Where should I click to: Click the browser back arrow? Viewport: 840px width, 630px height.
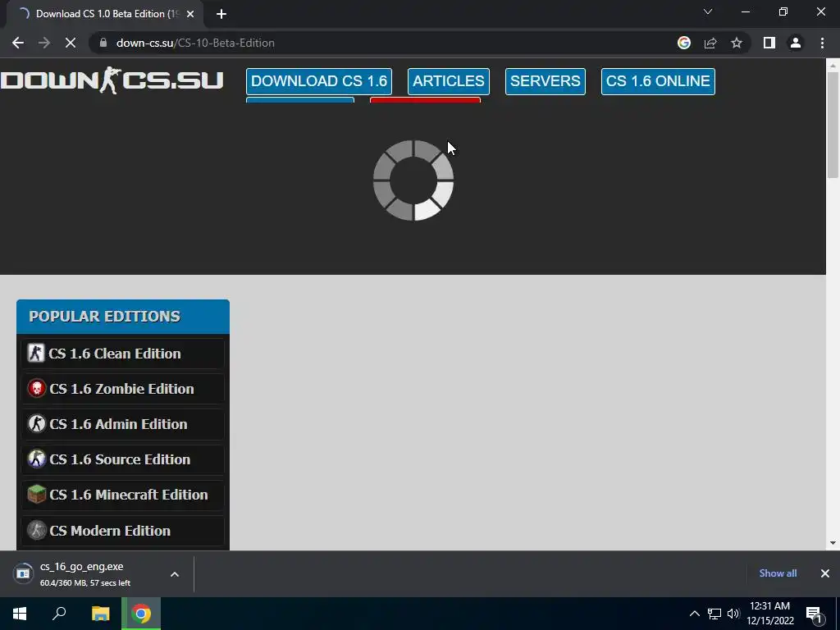click(18, 43)
